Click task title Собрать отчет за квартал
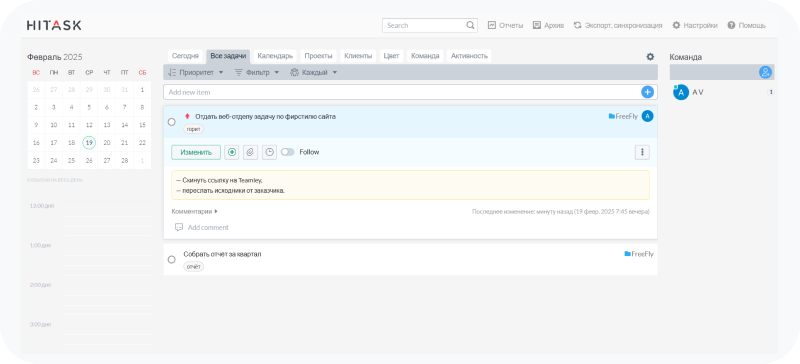The image size is (800, 364). click(x=222, y=254)
